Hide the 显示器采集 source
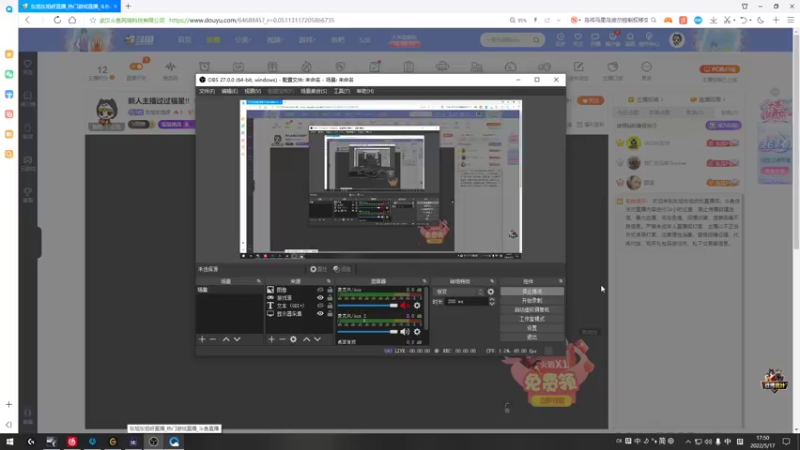 pos(320,314)
